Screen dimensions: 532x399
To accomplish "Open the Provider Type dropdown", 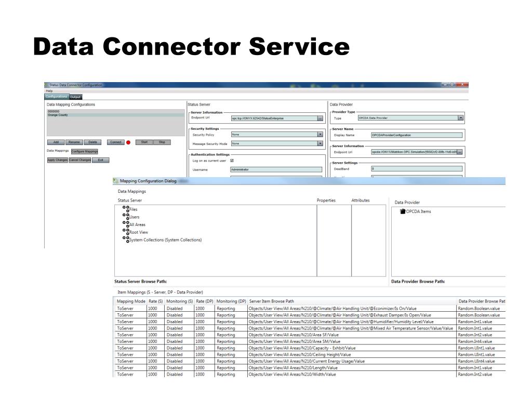I will pos(460,118).
